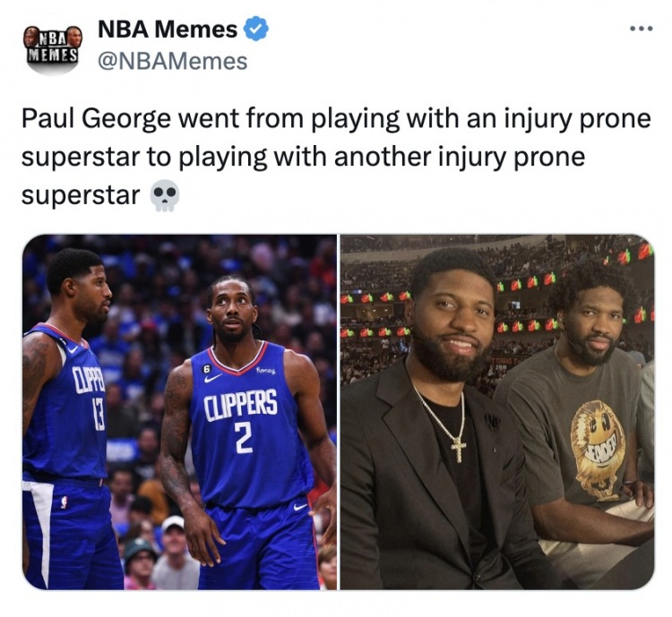The image size is (672, 617).
Task: Visit the @NBAMemes handle link
Action: pyautogui.click(x=173, y=61)
